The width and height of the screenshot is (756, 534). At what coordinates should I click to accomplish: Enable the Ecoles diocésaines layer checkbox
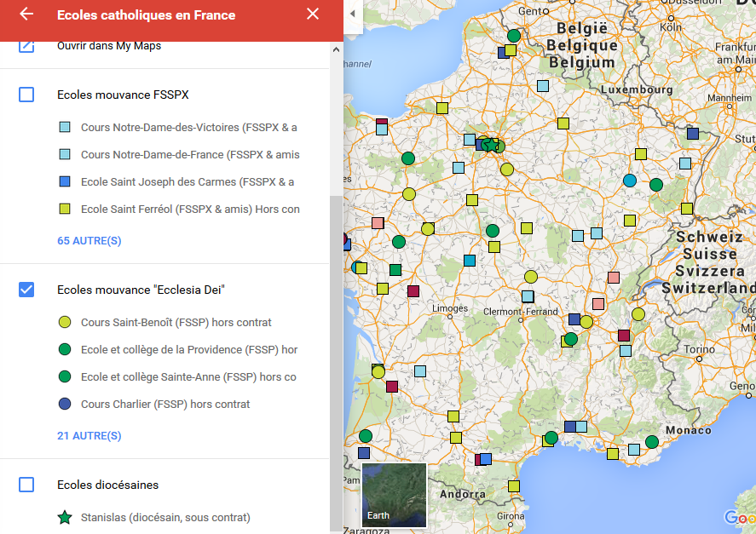click(x=26, y=485)
